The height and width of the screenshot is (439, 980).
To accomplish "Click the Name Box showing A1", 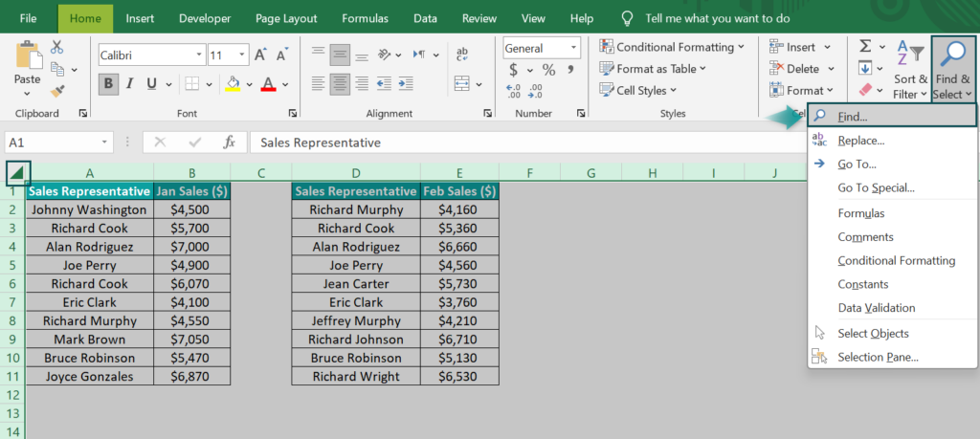I will click(x=57, y=143).
